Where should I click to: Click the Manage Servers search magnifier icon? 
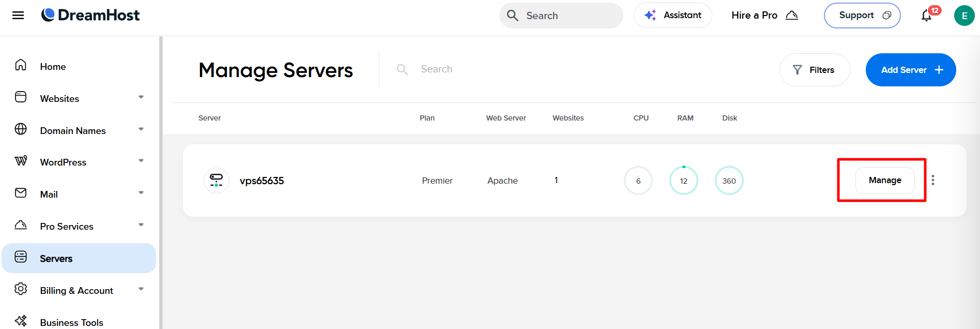(x=402, y=69)
